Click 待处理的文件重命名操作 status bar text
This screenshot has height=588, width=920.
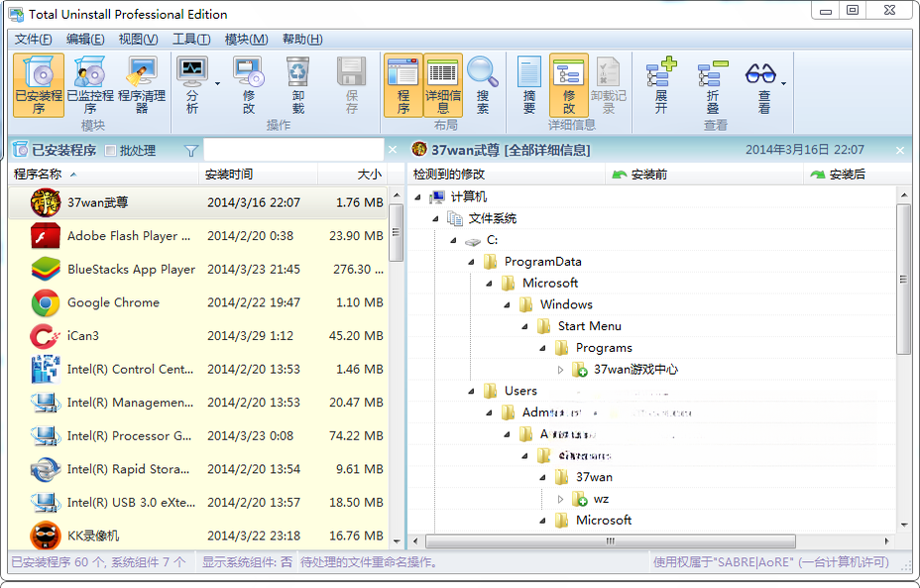[x=369, y=562]
